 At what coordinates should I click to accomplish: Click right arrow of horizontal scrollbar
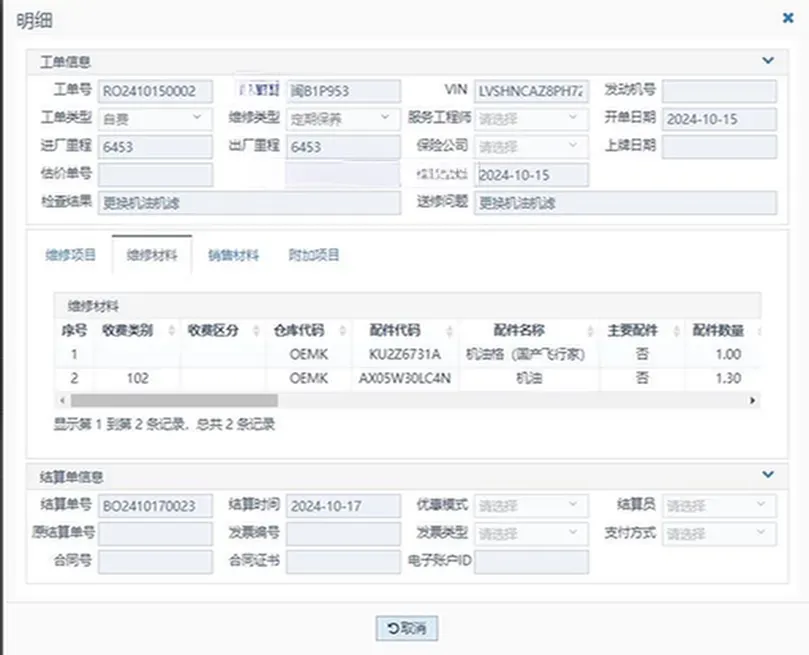(x=755, y=400)
